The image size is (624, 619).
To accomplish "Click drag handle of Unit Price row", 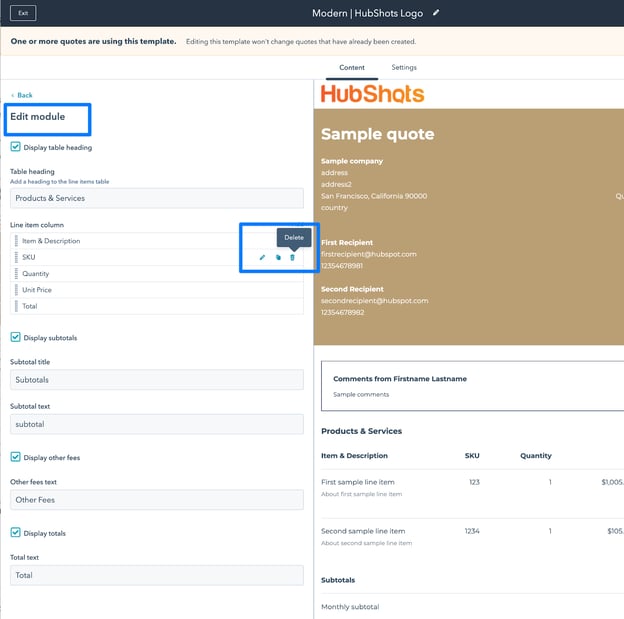I will [x=16, y=290].
